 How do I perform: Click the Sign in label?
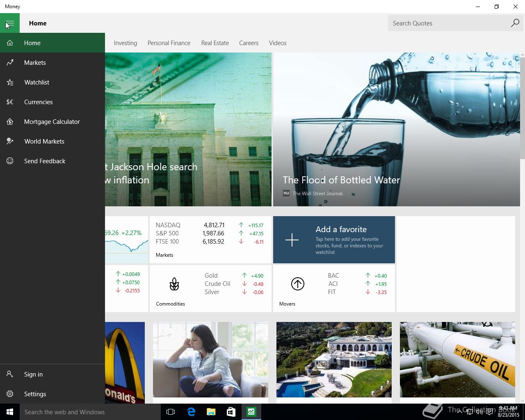coord(33,374)
